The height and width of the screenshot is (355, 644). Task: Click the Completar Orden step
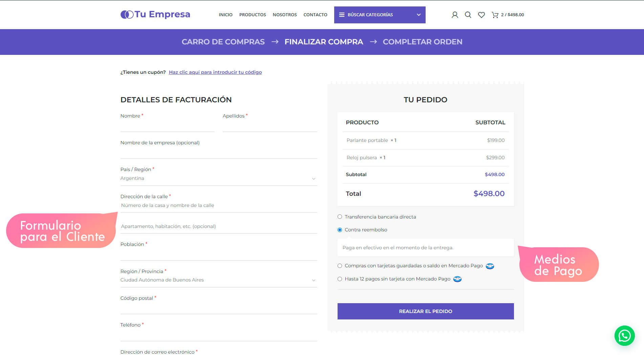click(423, 42)
